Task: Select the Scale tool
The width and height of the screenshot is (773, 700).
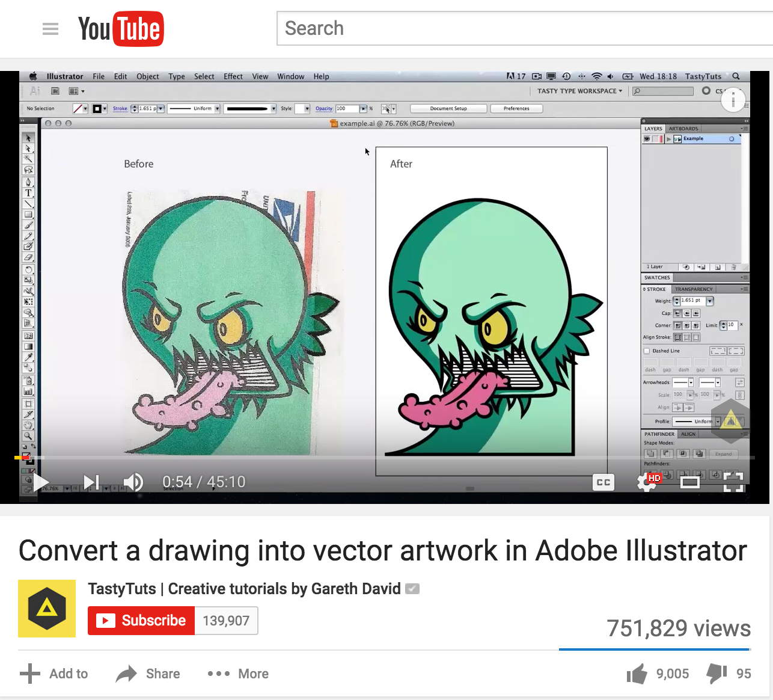Action: pyautogui.click(x=28, y=280)
